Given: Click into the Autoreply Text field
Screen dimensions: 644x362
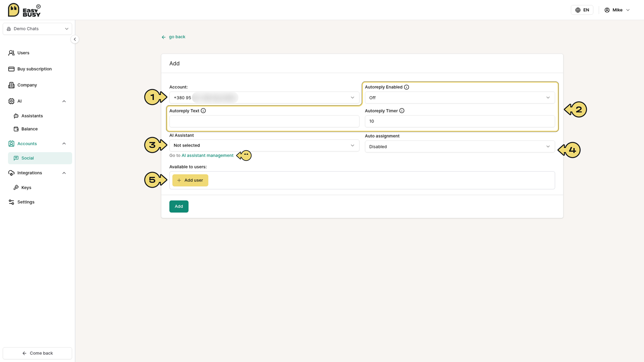Looking at the screenshot, I should (x=264, y=121).
